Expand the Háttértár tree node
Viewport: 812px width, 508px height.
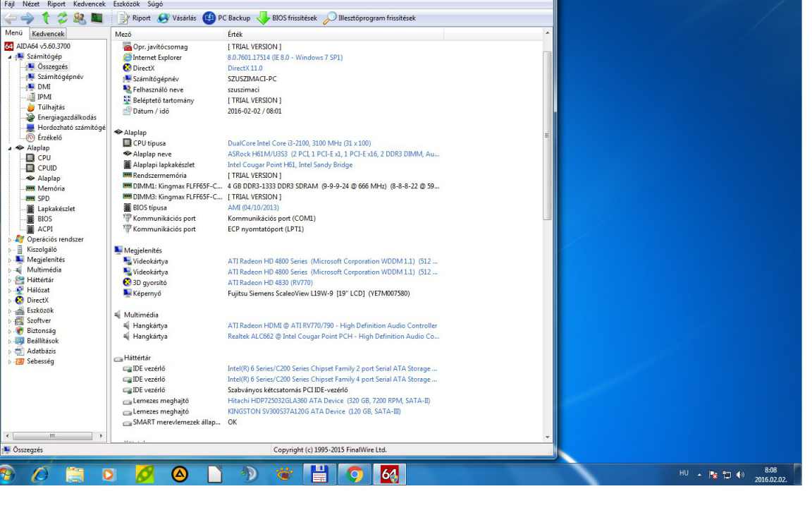coord(10,280)
